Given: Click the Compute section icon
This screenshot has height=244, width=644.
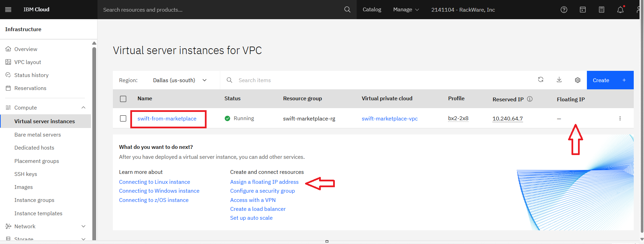Looking at the screenshot, I should [8, 107].
